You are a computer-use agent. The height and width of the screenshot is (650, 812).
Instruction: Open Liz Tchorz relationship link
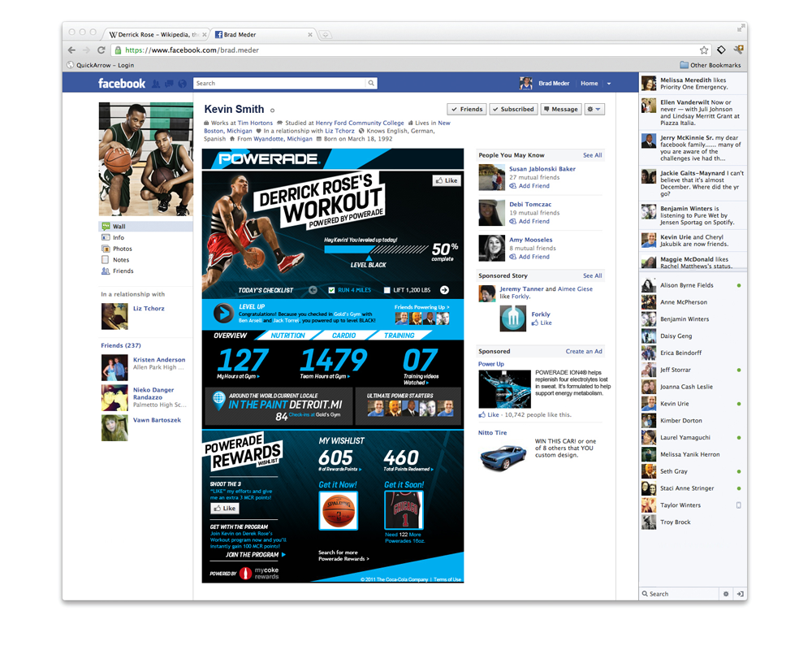point(149,309)
